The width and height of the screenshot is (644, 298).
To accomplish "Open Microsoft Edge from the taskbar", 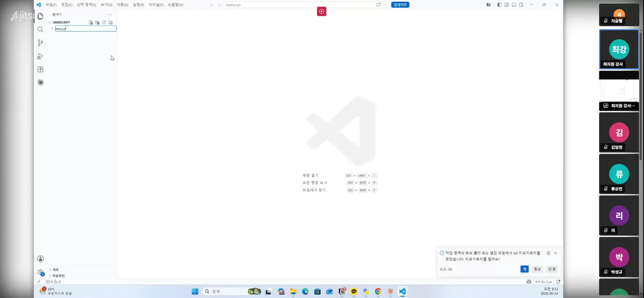I will [x=305, y=292].
